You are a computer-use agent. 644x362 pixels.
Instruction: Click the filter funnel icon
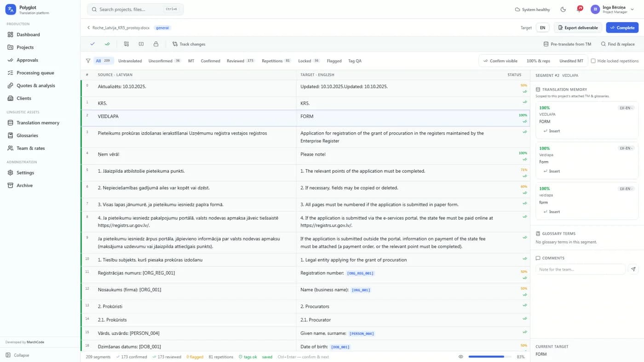(x=88, y=61)
